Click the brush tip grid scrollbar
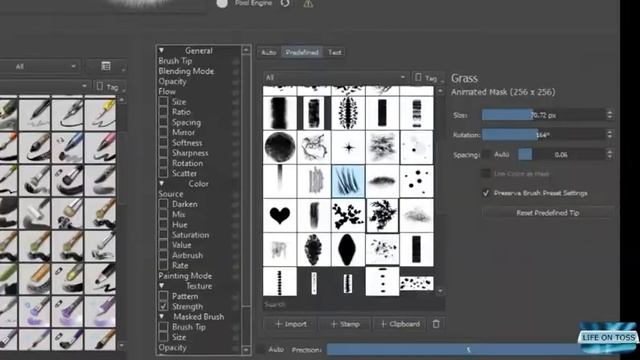Image resolution: width=640 pixels, height=360 pixels. [440, 191]
